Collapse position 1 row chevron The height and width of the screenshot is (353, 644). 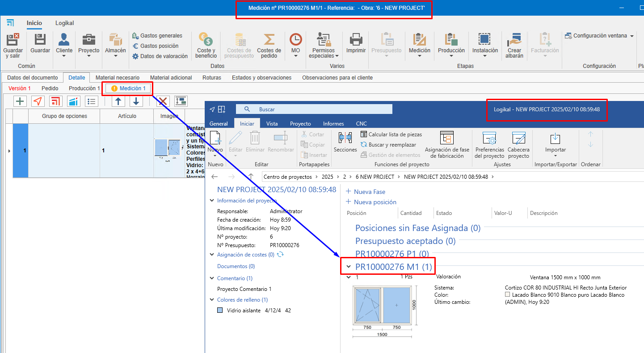click(x=349, y=277)
